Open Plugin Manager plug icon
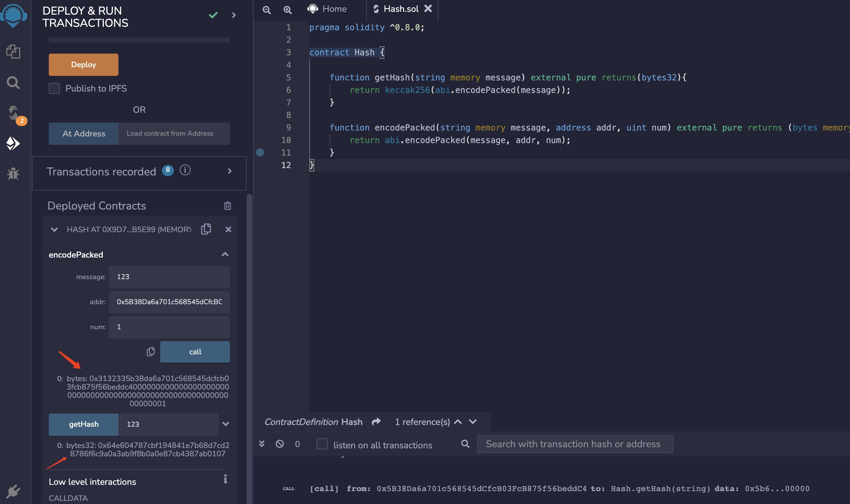This screenshot has width=850, height=504. click(x=13, y=491)
